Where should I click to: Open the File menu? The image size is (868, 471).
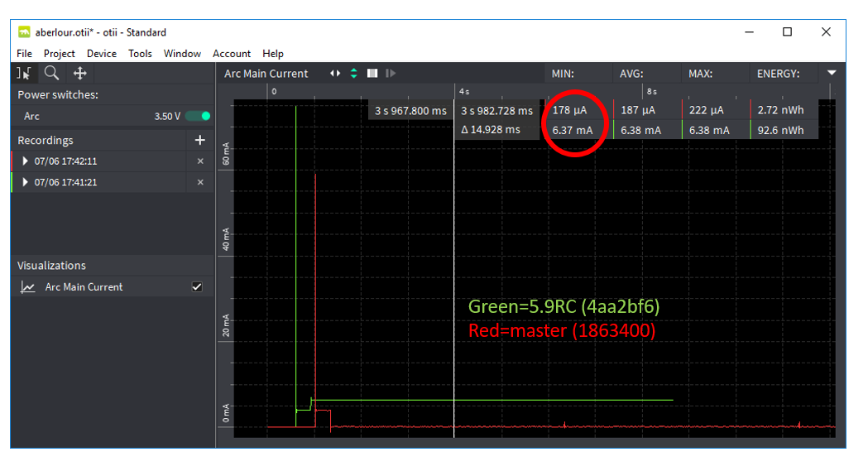point(24,54)
